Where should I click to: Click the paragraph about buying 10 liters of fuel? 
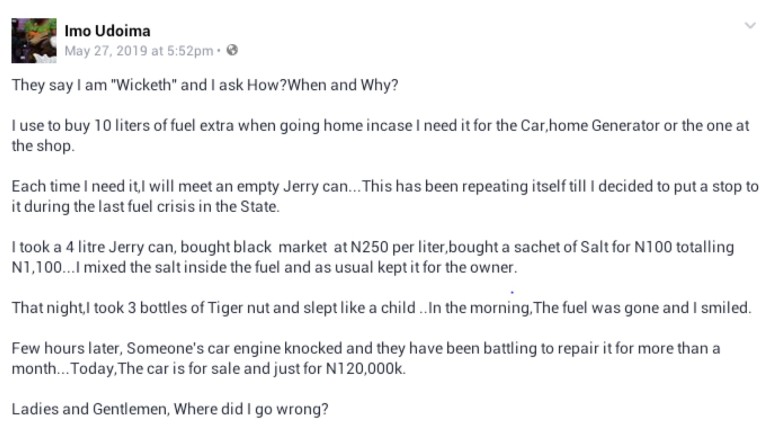tap(380, 136)
